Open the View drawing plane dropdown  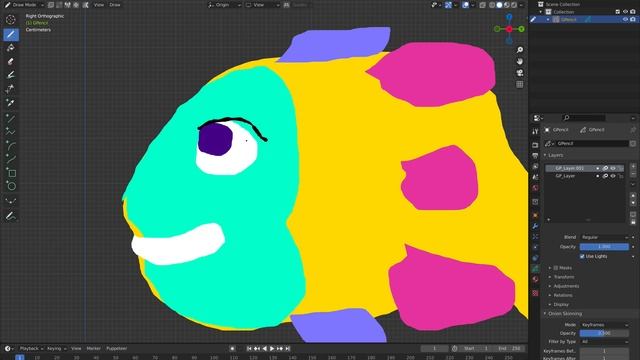coord(262,5)
